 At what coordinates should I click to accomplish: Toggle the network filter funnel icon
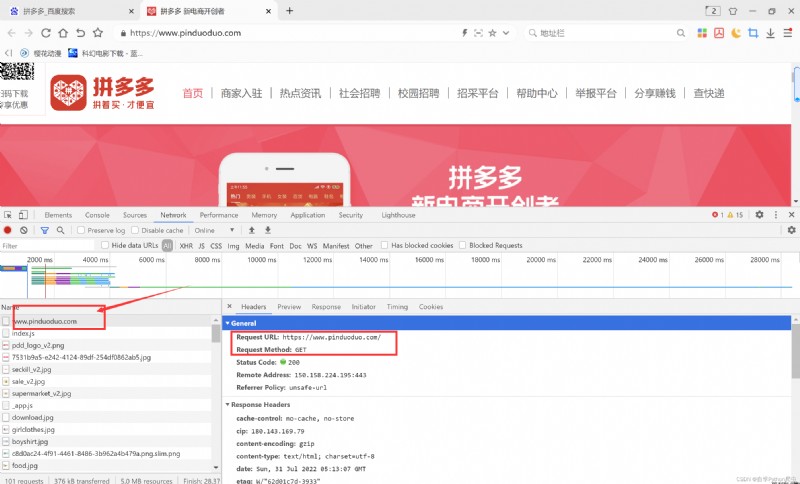tap(45, 231)
